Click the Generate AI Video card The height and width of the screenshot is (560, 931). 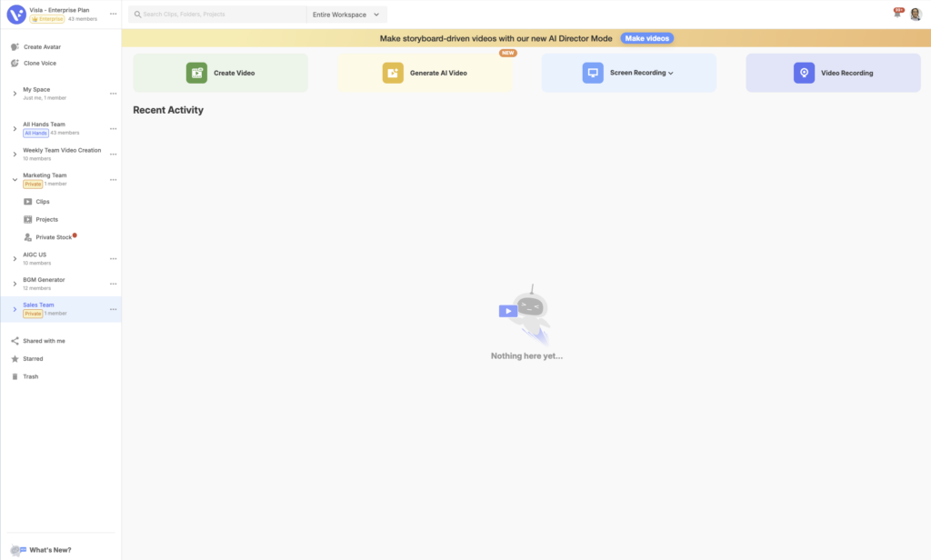[x=425, y=73]
